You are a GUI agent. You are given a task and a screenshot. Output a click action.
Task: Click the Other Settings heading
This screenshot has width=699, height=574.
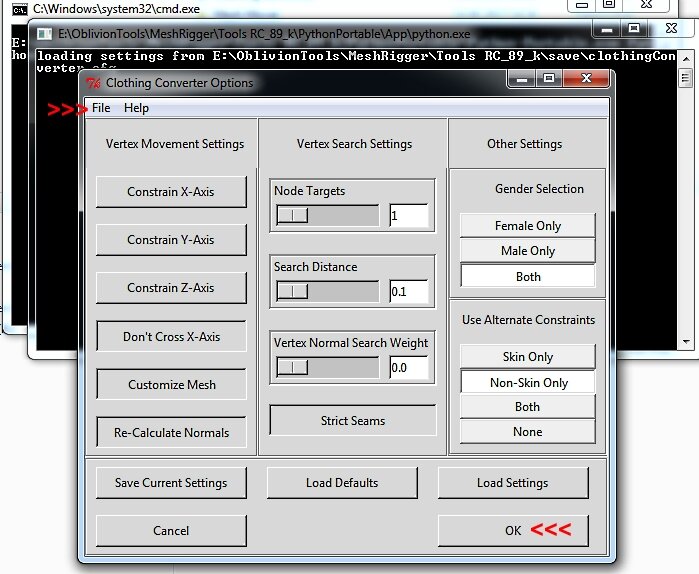pyautogui.click(x=524, y=144)
